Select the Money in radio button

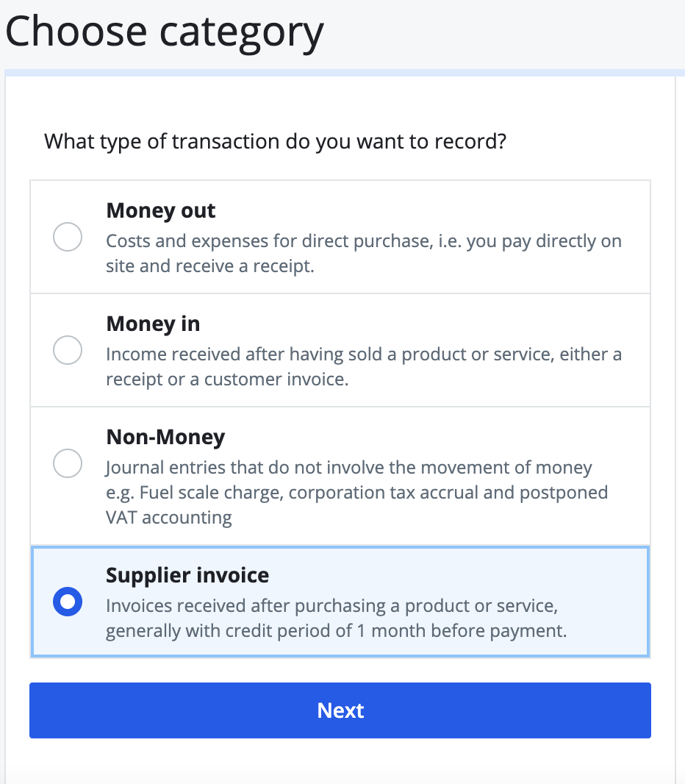click(x=68, y=350)
